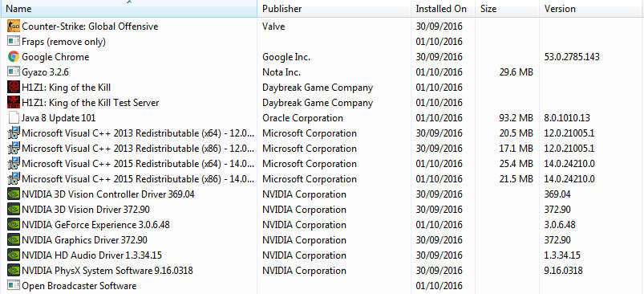Click the H1Z1 Test Server icon
The width and height of the screenshot is (644, 294).
tap(14, 102)
